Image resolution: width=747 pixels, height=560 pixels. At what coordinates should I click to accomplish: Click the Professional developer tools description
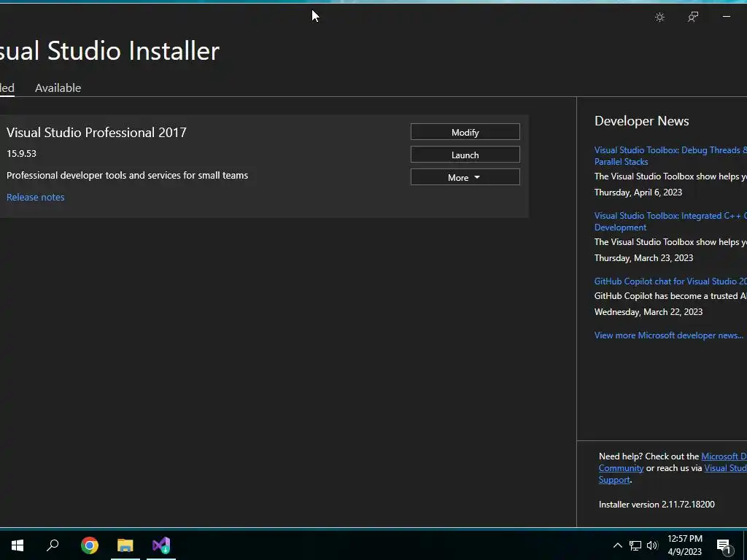127,175
